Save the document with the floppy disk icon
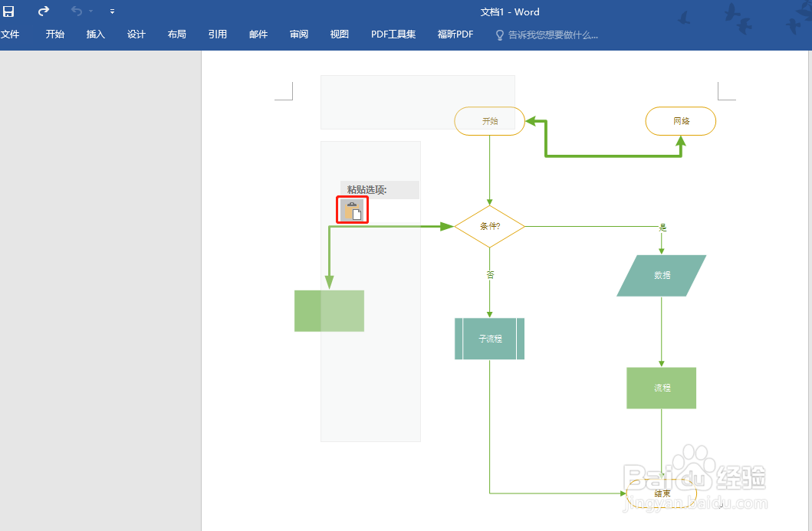 pyautogui.click(x=8, y=11)
